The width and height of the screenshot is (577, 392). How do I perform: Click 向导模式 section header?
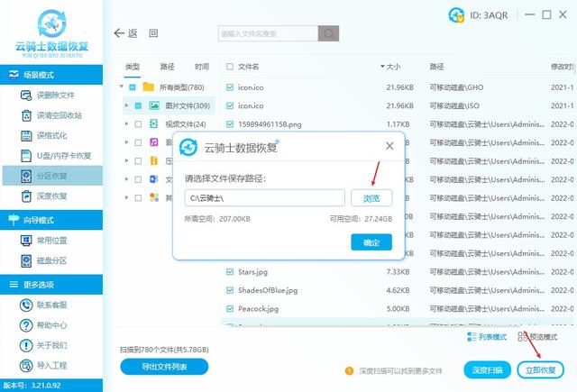pos(51,220)
